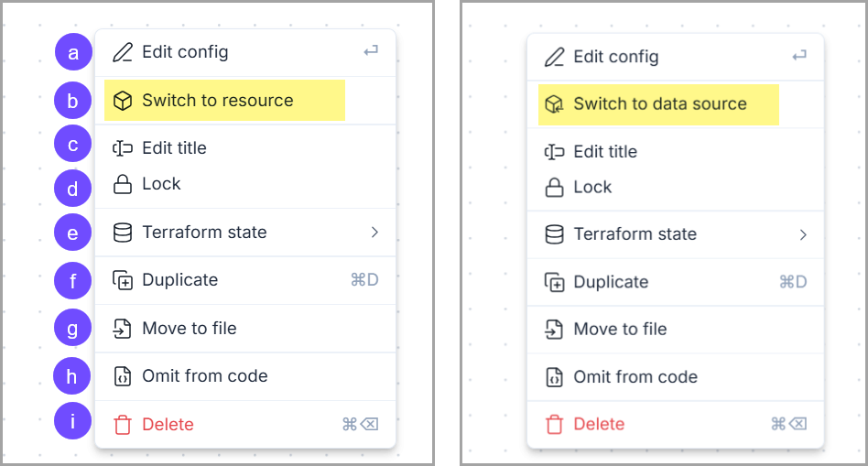Screen dimensions: 868x466
Task: Toggle "Lock" next to purple badge d
Action: (161, 184)
